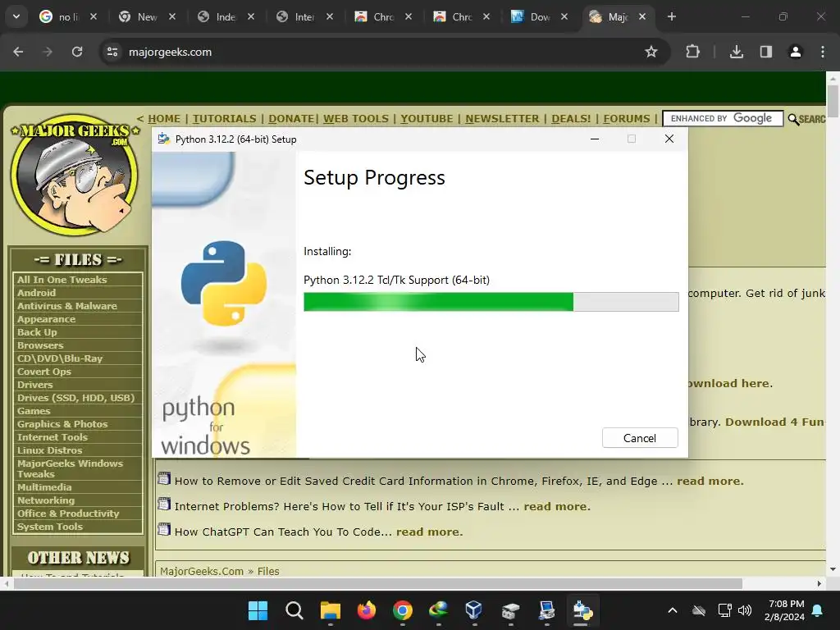Show hidden system tray icons chevron
The width and height of the screenshot is (840, 630).
[673, 610]
